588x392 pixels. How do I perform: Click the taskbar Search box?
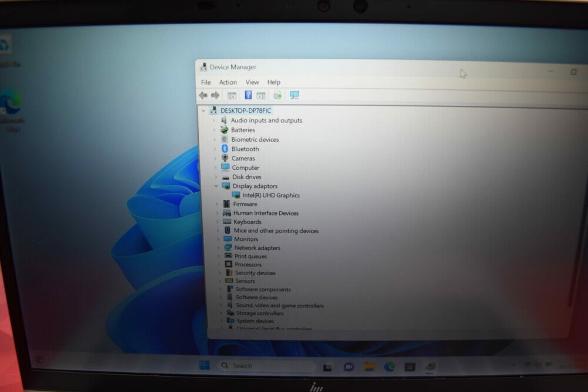265,366
